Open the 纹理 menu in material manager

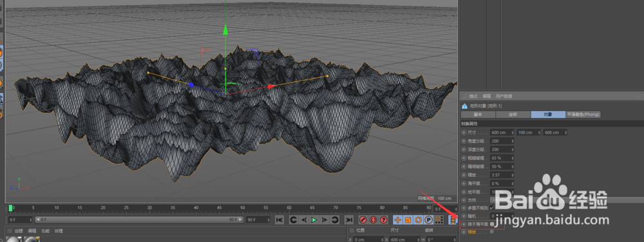pos(59,231)
